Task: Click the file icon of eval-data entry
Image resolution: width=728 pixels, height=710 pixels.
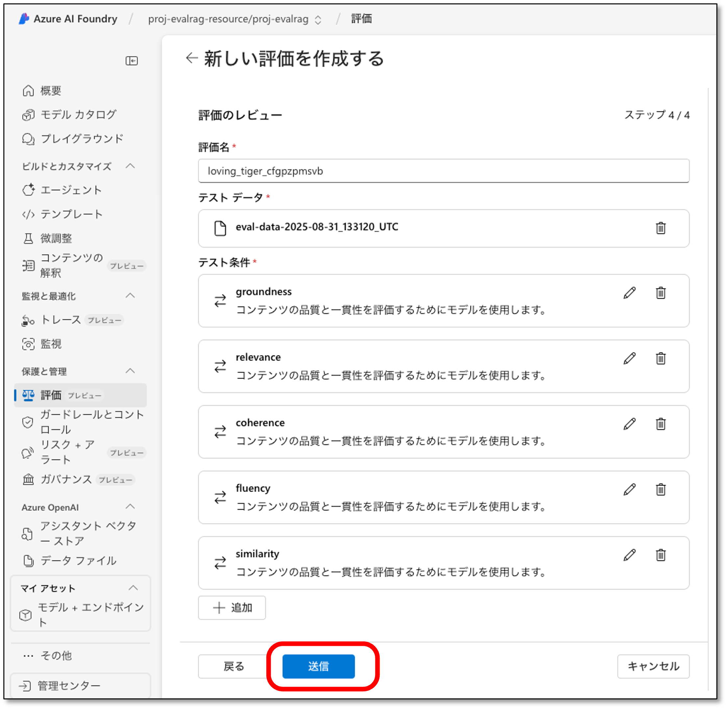Action: [221, 229]
